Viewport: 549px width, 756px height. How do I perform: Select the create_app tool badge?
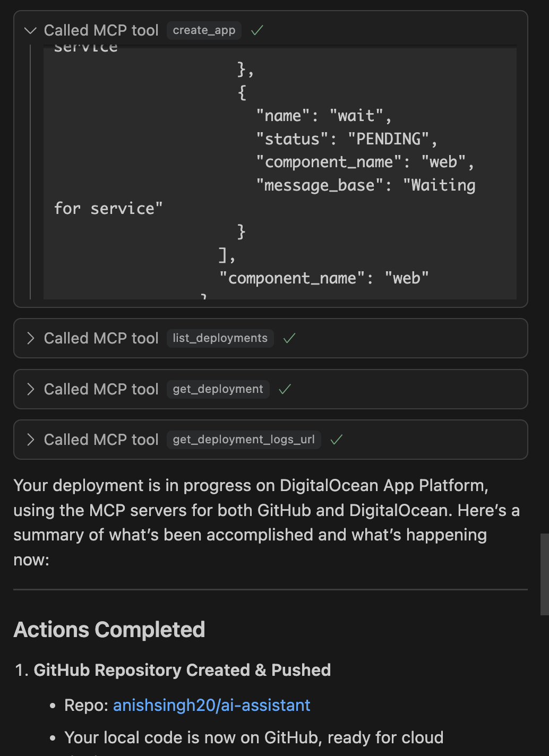pos(204,30)
